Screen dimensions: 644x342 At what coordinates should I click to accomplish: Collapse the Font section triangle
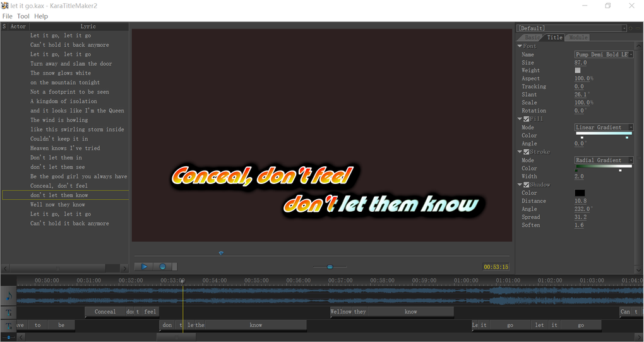[x=520, y=46]
